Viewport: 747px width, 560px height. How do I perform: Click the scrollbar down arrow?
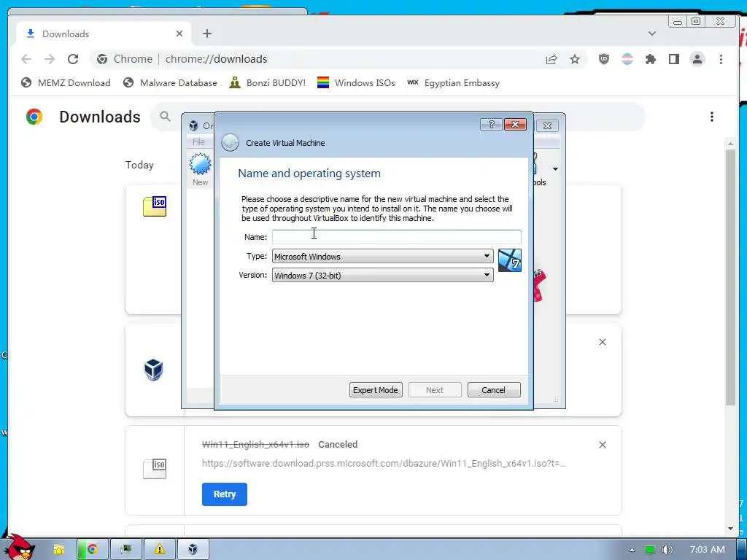pos(730,529)
